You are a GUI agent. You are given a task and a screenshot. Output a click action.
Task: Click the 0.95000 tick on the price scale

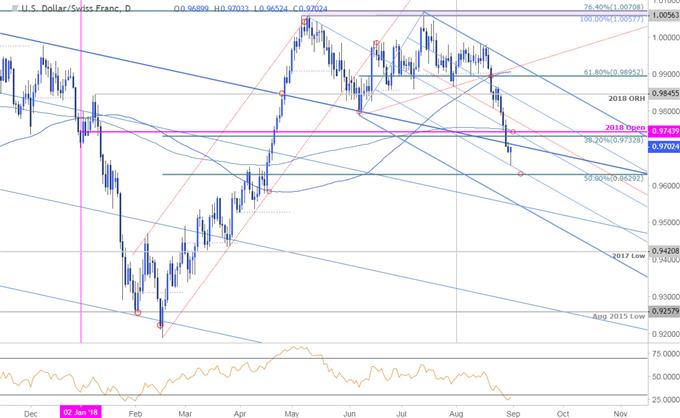(666, 222)
